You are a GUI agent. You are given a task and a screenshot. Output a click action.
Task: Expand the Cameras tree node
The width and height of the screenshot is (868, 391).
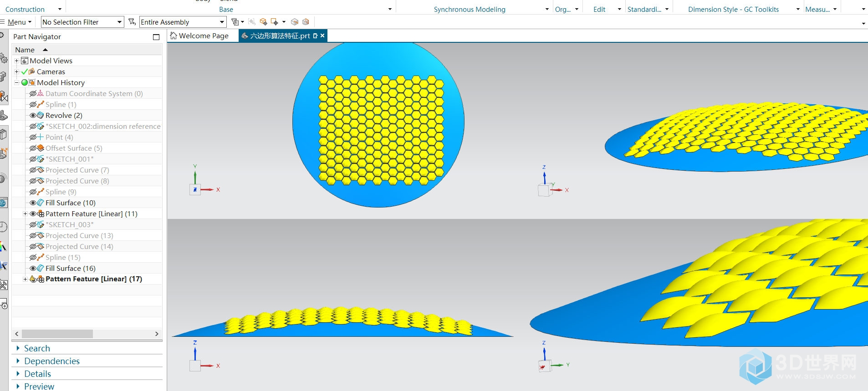coord(17,71)
